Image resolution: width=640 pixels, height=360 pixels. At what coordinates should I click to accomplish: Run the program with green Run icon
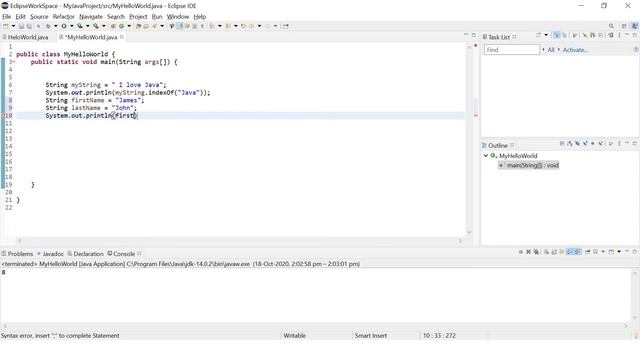pyautogui.click(x=64, y=26)
